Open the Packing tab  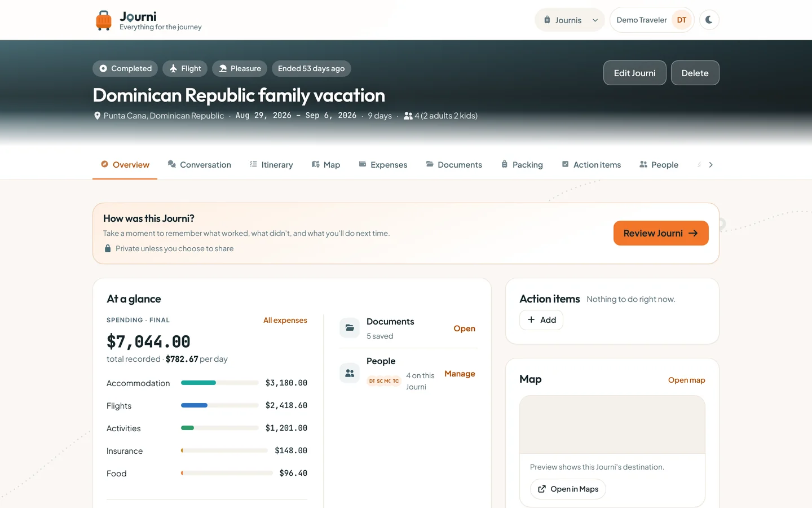click(522, 165)
